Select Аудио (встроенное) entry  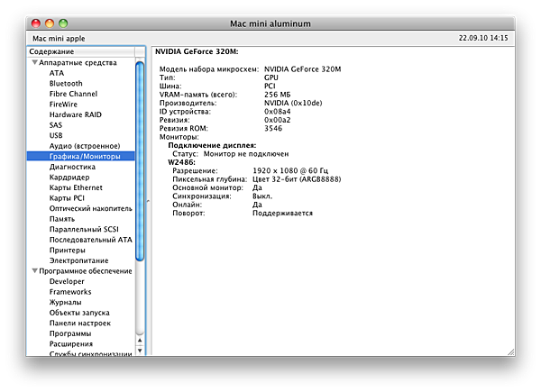pyautogui.click(x=85, y=146)
